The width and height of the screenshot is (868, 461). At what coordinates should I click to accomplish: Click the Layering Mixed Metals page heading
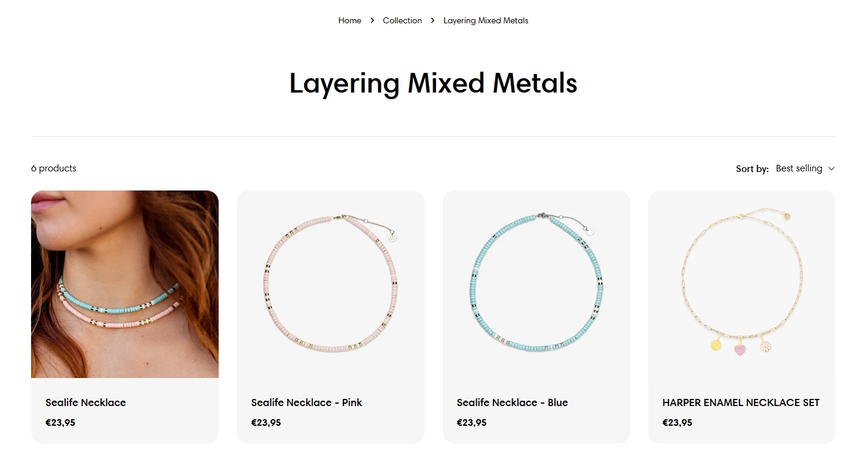click(433, 83)
